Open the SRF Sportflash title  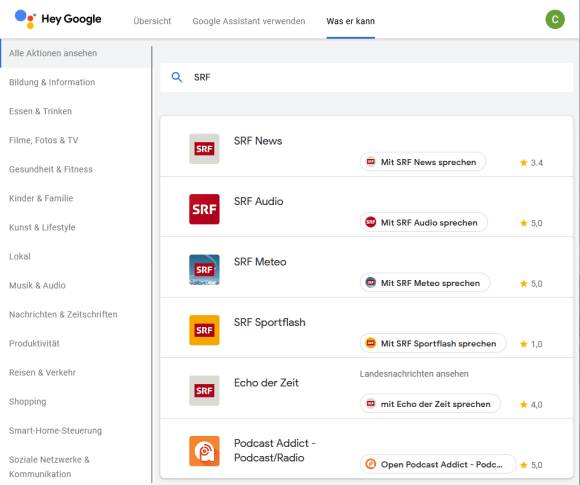[270, 322]
